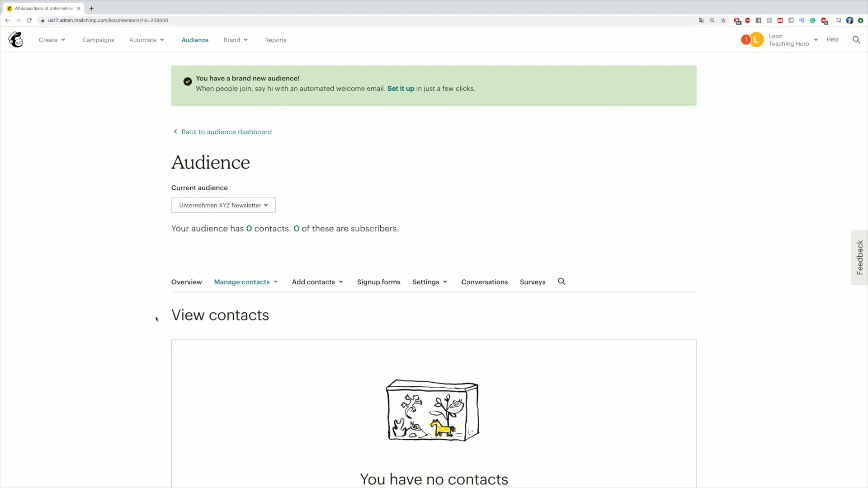Click the Help icon in top navigation
The image size is (868, 488).
(832, 39)
